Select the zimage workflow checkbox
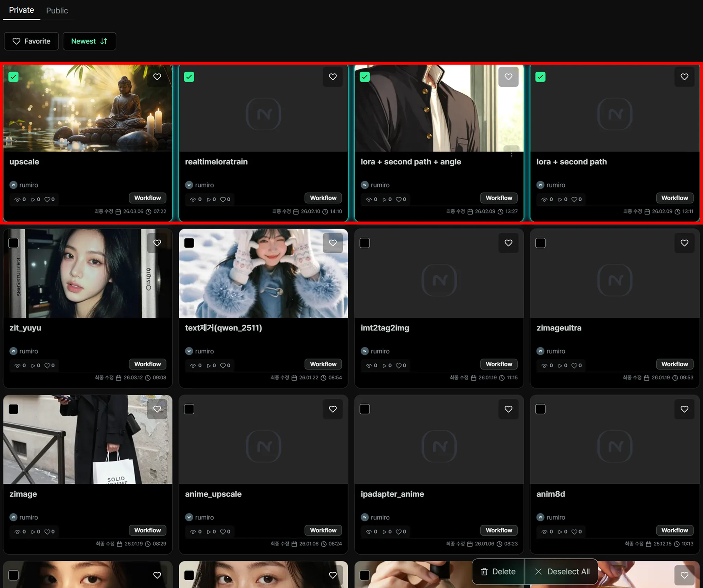 [x=13, y=409]
